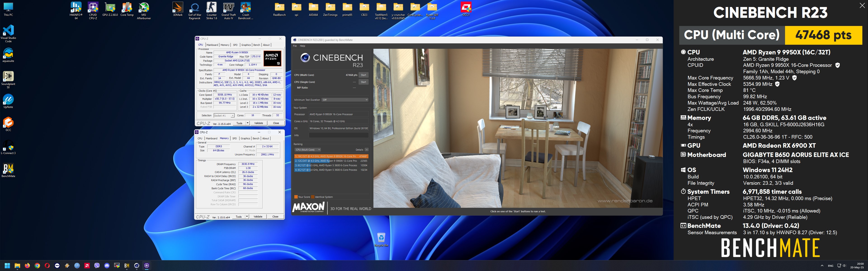Click the Close button in top CPU-Z window
868x271 pixels.
click(276, 123)
